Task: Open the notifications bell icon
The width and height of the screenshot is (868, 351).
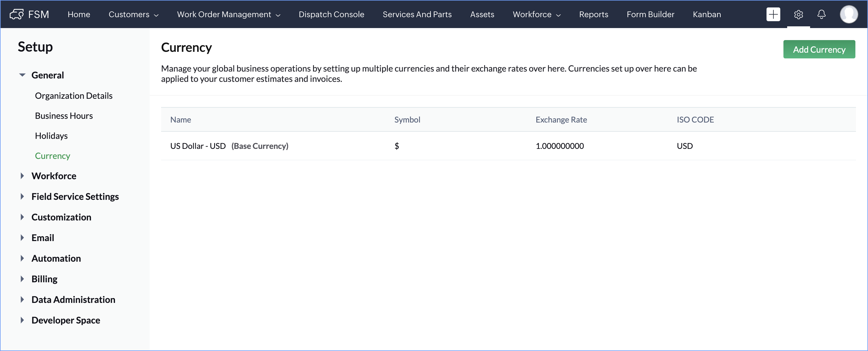Action: [821, 14]
